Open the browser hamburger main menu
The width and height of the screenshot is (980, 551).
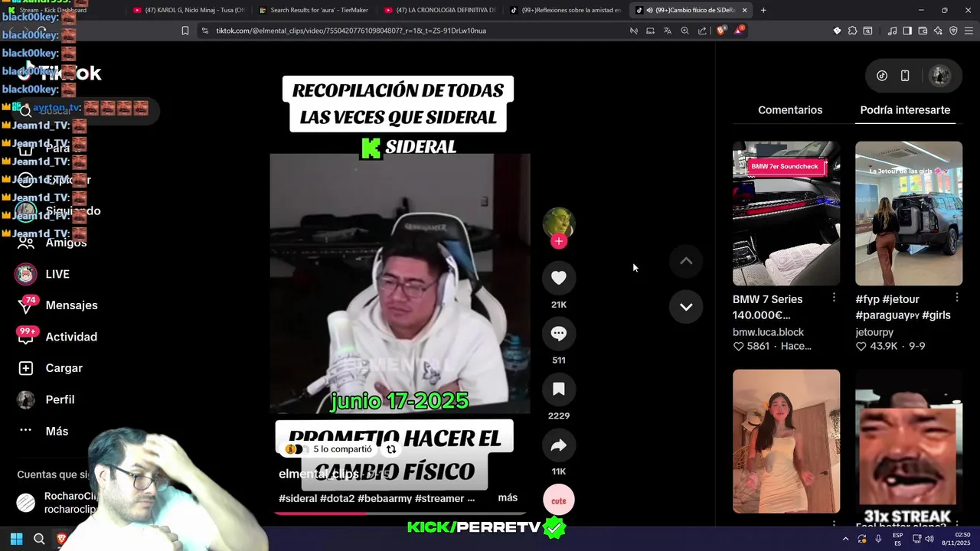[969, 31]
